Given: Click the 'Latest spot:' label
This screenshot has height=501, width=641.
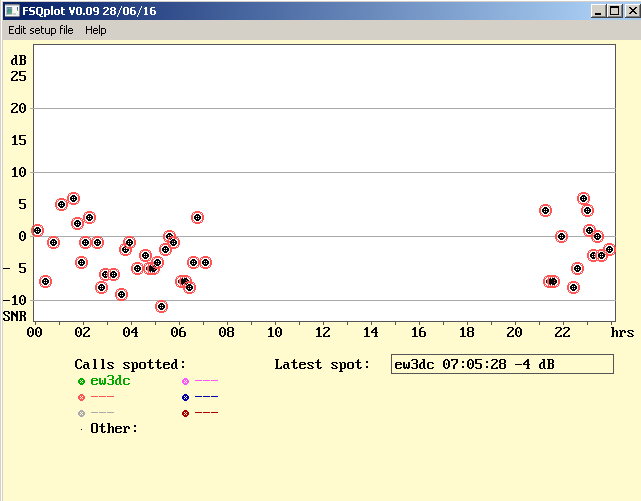Looking at the screenshot, I should tap(322, 364).
